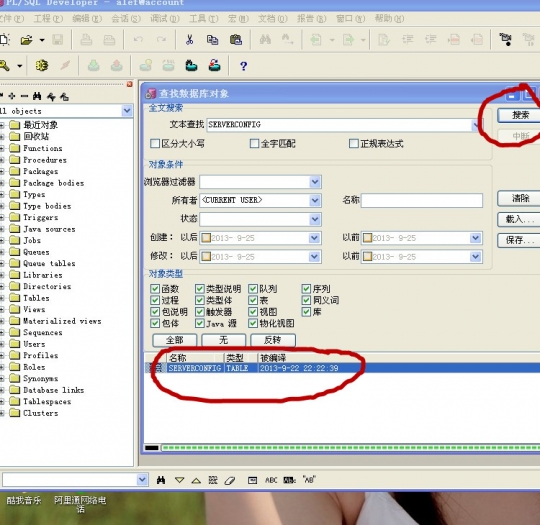Toggle 正规表达式 checkbox
Screen dimensions: 540x525
click(354, 143)
